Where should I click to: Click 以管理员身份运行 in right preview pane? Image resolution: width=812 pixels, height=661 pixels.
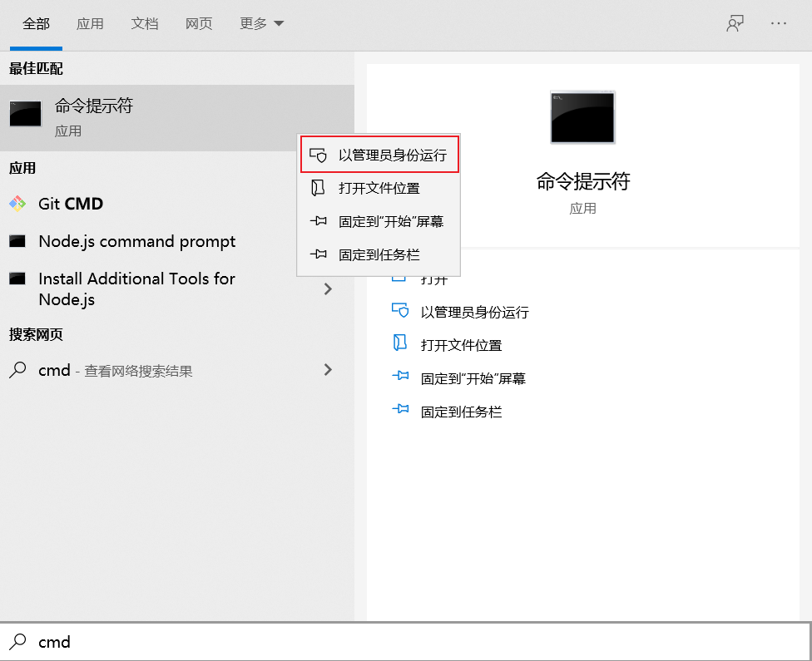click(475, 312)
